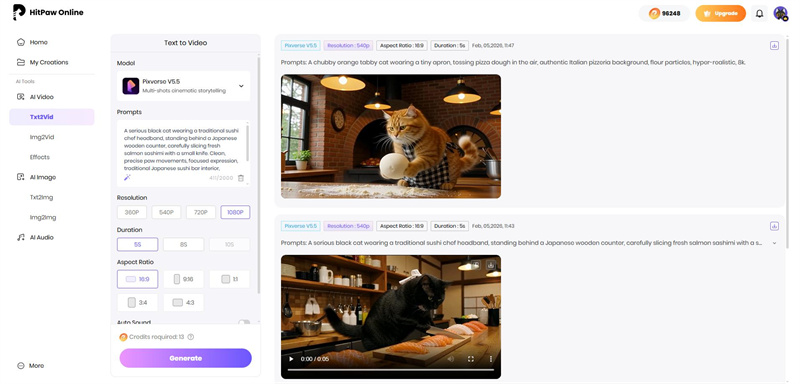Download the black cat sushi creation
The image size is (800, 384).
pyautogui.click(x=774, y=226)
